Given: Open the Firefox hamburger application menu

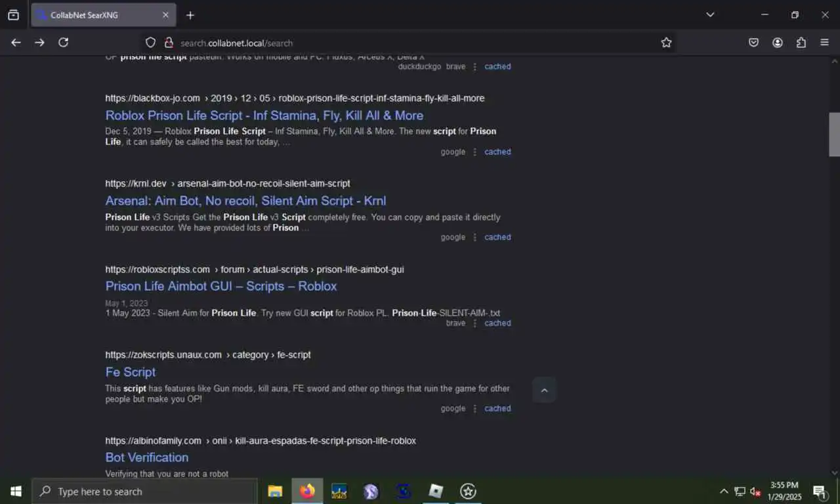Looking at the screenshot, I should pos(825,43).
